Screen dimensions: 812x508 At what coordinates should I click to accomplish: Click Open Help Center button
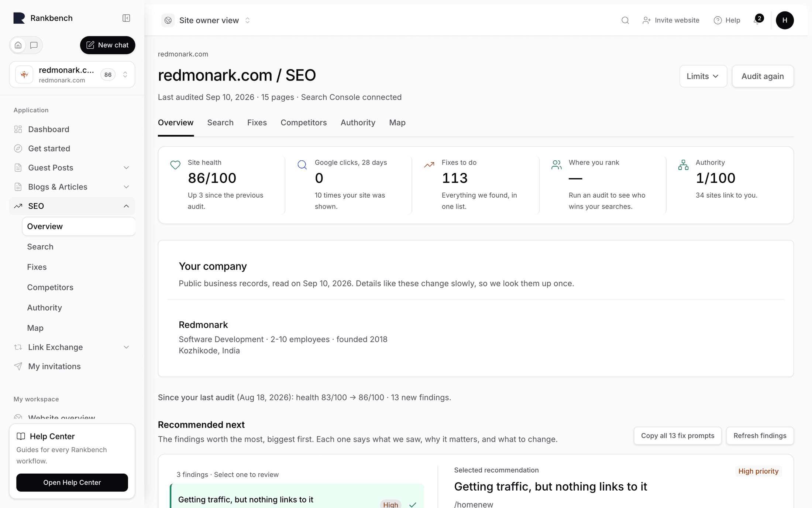(x=72, y=483)
